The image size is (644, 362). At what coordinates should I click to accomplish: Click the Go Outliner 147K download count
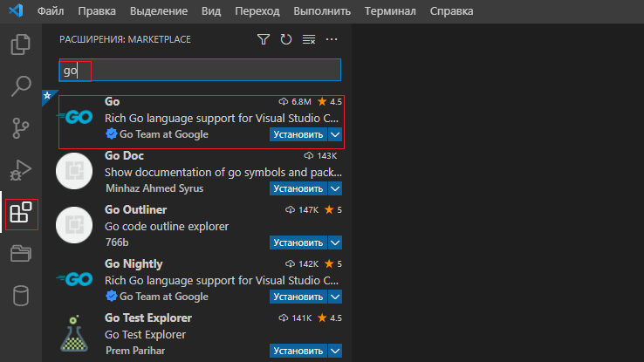click(302, 209)
